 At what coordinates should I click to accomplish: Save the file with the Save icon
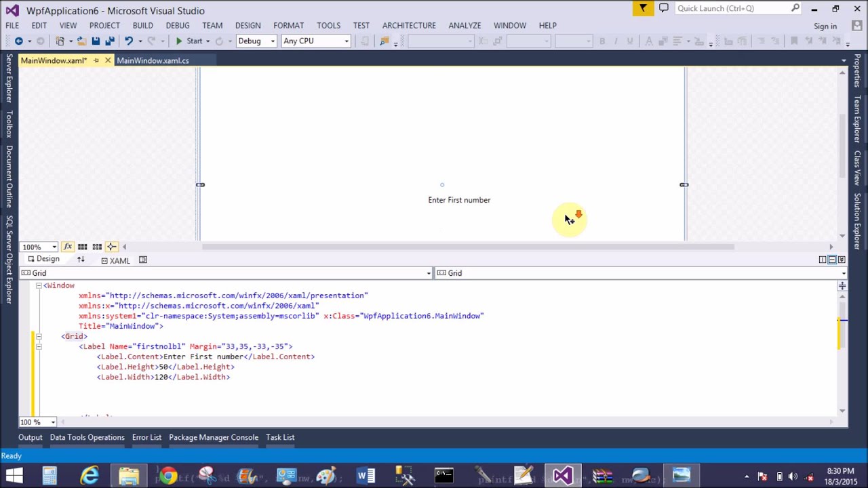(96, 41)
